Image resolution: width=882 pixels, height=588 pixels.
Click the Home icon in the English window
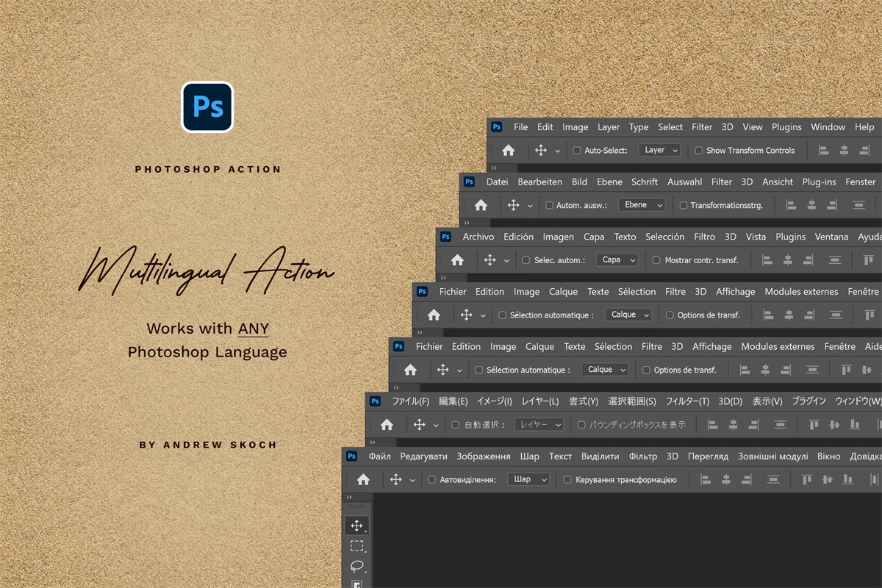(508, 151)
